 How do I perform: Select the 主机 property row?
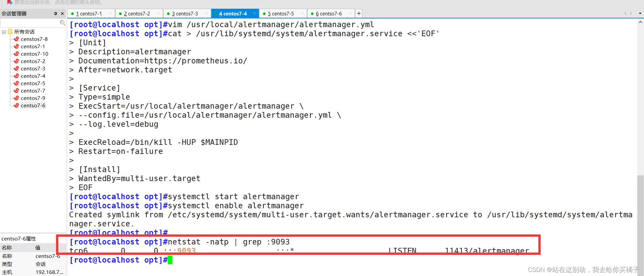[33, 272]
